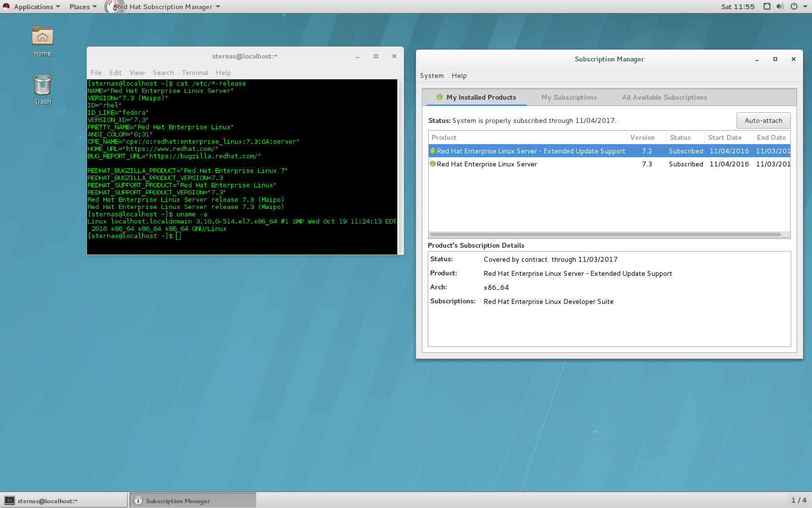The height and width of the screenshot is (508, 812).
Task: Click the terminal icon in the taskbar
Action: (10, 501)
